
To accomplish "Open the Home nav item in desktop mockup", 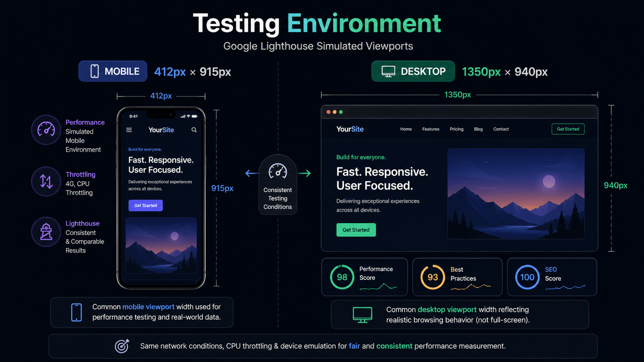I will [406, 129].
